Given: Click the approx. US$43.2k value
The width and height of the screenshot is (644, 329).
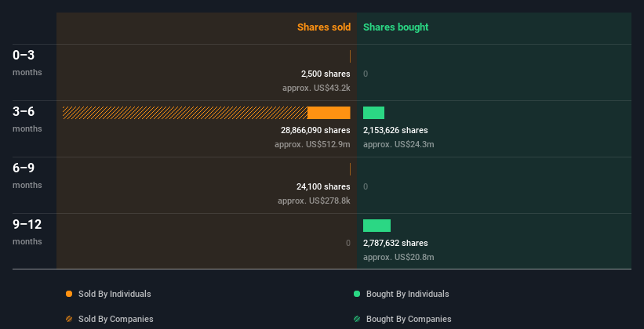Looking at the screenshot, I should click(x=316, y=89).
